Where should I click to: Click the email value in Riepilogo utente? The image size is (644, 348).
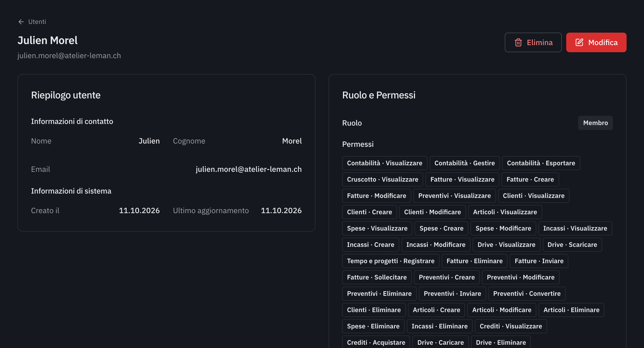click(x=249, y=169)
